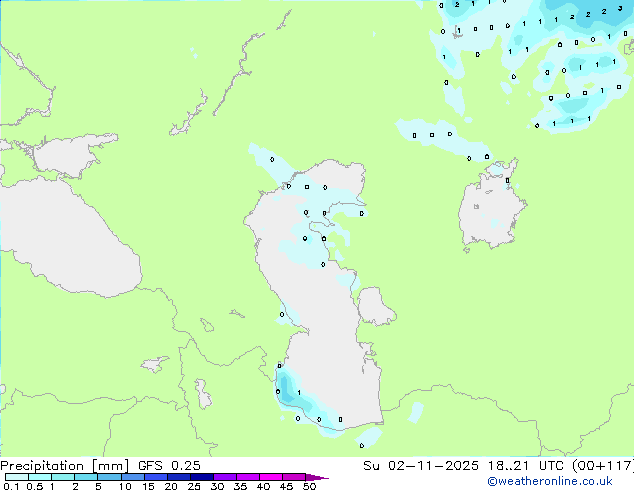The image size is (634, 490).
Task: Click the legend arrow tip above 50 mm
Action: [317, 477]
